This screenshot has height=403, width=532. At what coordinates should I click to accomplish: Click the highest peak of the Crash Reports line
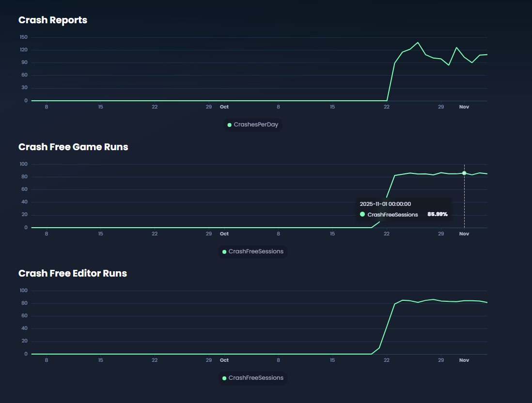(x=418, y=43)
